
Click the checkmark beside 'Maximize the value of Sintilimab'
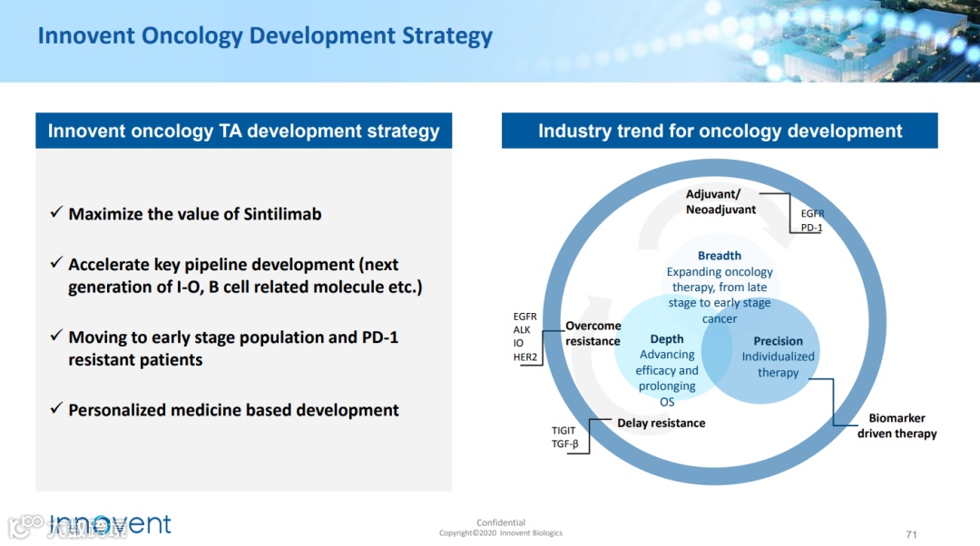point(56,212)
